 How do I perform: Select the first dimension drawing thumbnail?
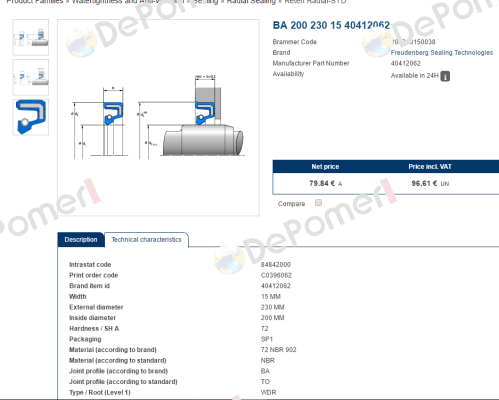pyautogui.click(x=31, y=37)
